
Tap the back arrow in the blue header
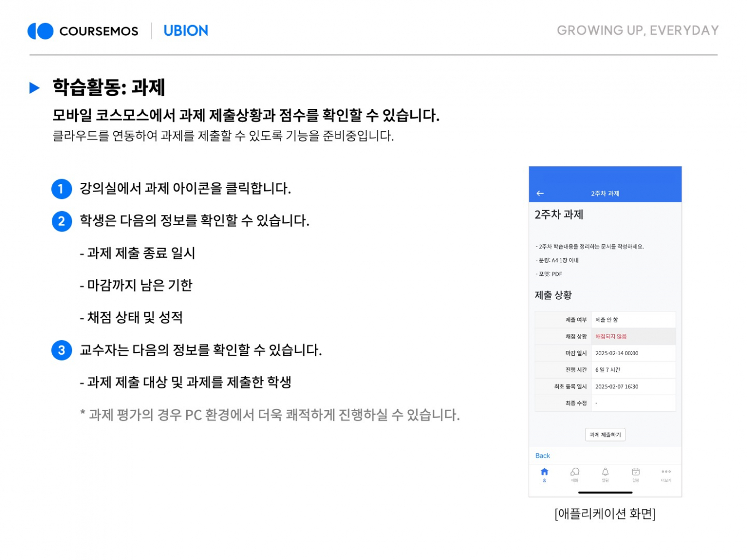pyautogui.click(x=540, y=194)
